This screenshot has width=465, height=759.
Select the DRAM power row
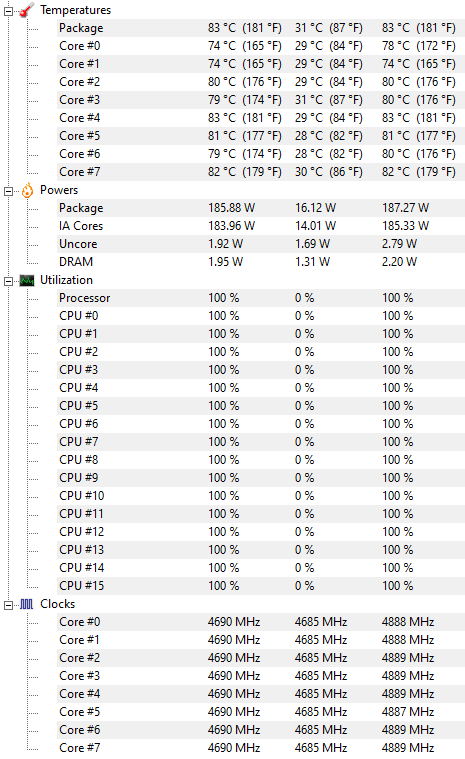pyautogui.click(x=261, y=262)
